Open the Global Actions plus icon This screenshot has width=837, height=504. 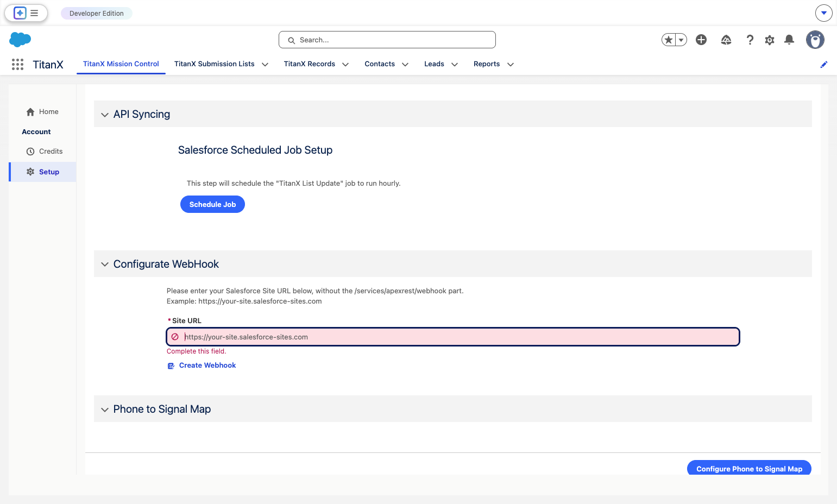point(701,40)
